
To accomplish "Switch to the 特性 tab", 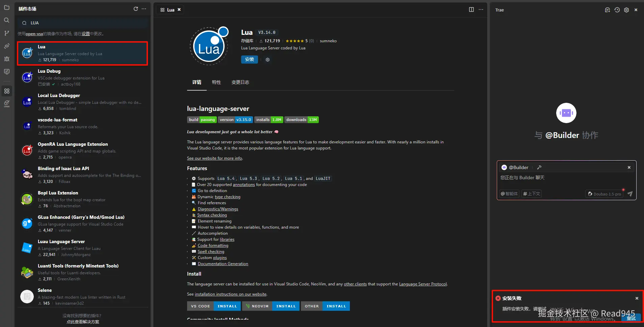I will pyautogui.click(x=216, y=83).
